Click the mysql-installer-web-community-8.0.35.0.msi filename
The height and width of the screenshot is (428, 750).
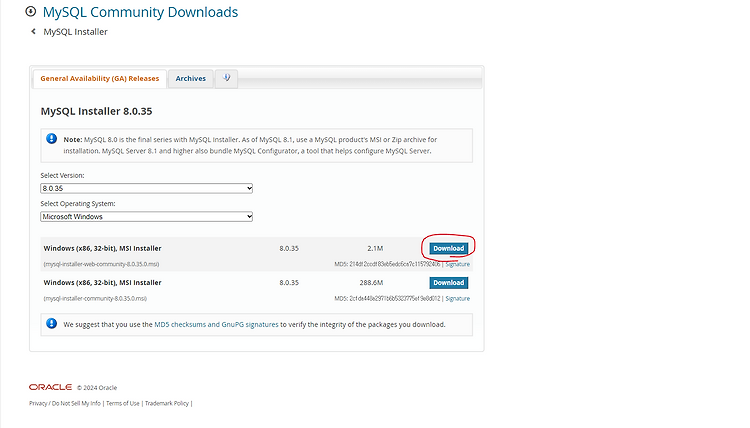pyautogui.click(x=101, y=264)
